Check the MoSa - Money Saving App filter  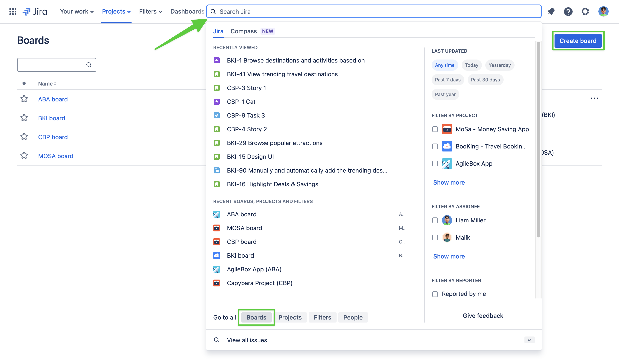tap(435, 129)
